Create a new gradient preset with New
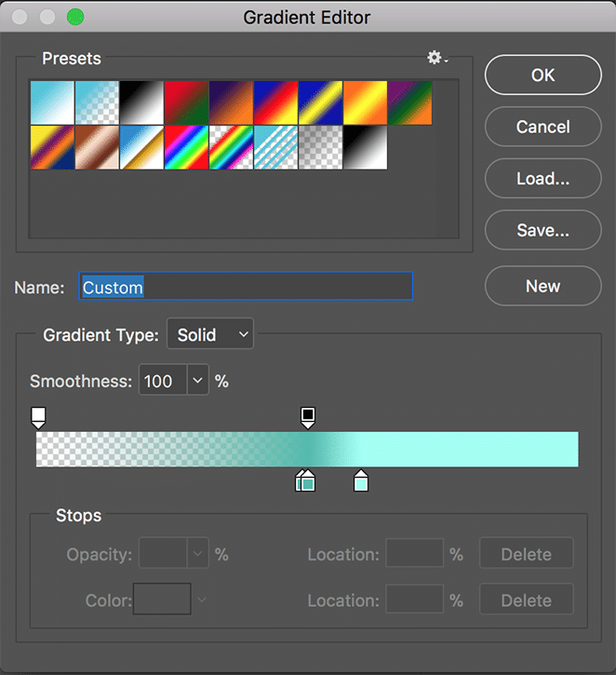616x675 pixels. pyautogui.click(x=542, y=286)
